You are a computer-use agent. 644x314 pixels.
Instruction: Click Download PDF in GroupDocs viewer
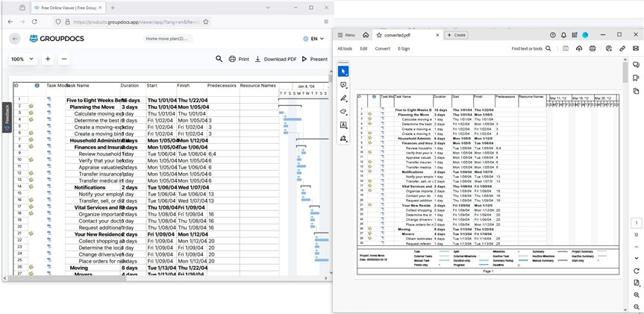(x=275, y=59)
